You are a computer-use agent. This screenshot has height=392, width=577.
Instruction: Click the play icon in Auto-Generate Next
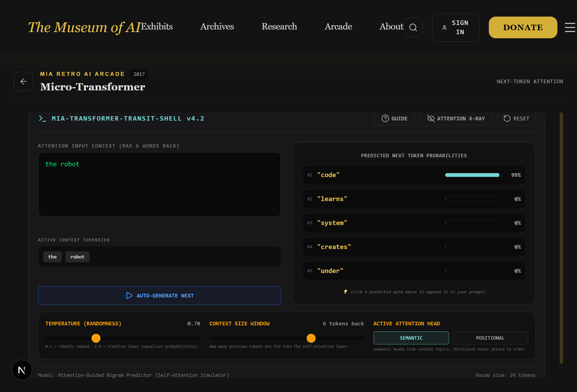click(x=129, y=295)
